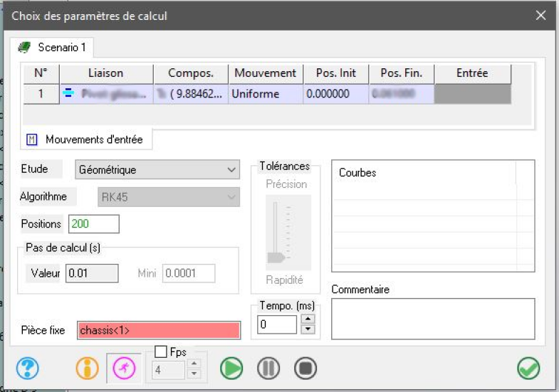Screen dimensions: 559x392
Task: Confirm with the green checkmark button
Action: click(528, 368)
